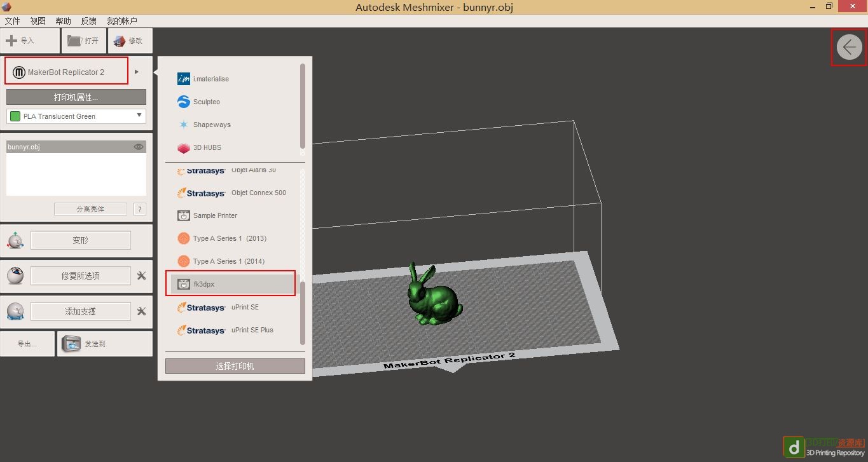Open the PLA Translucent Green material dropdown

[x=76, y=116]
